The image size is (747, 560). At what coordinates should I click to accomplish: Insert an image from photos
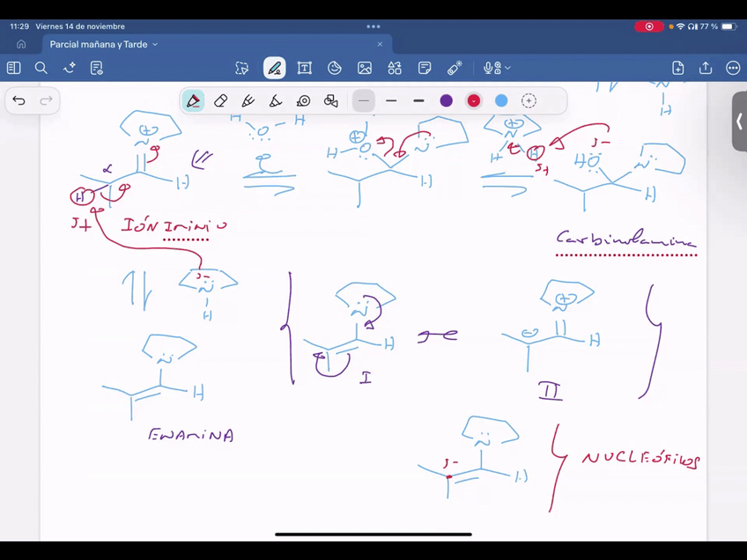coord(365,68)
